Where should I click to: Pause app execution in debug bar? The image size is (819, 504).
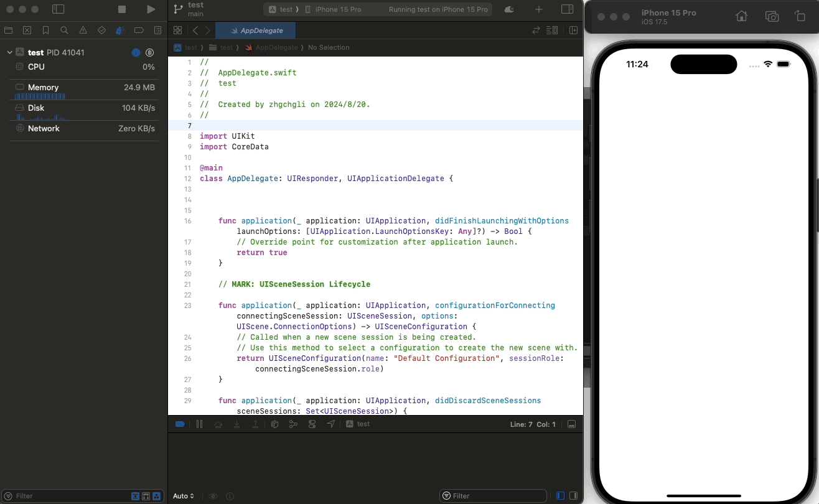pos(199,424)
